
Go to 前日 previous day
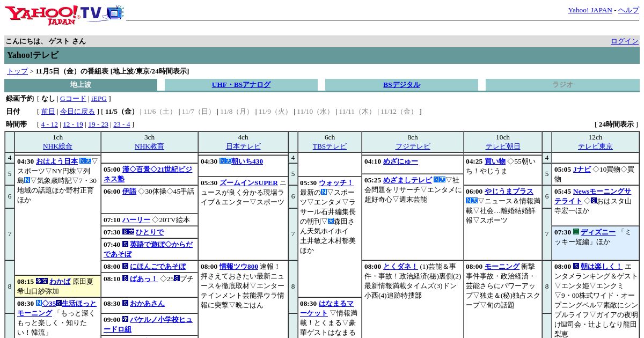48,112
